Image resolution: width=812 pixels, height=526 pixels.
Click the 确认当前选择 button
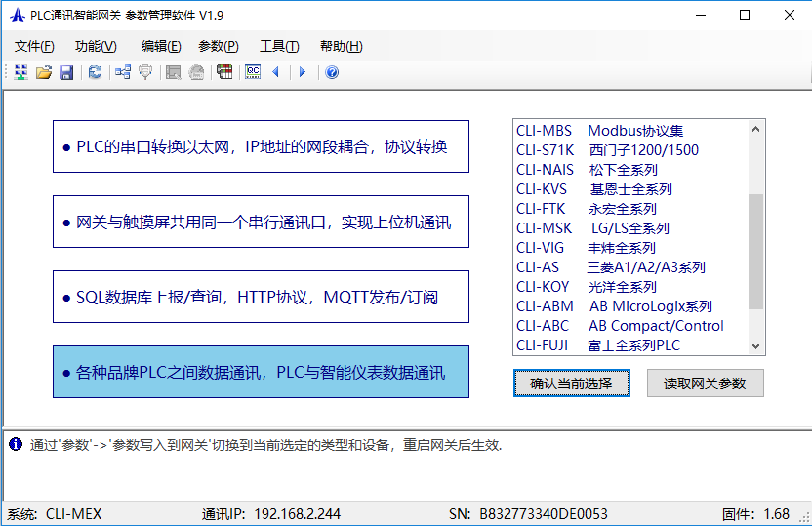click(572, 384)
